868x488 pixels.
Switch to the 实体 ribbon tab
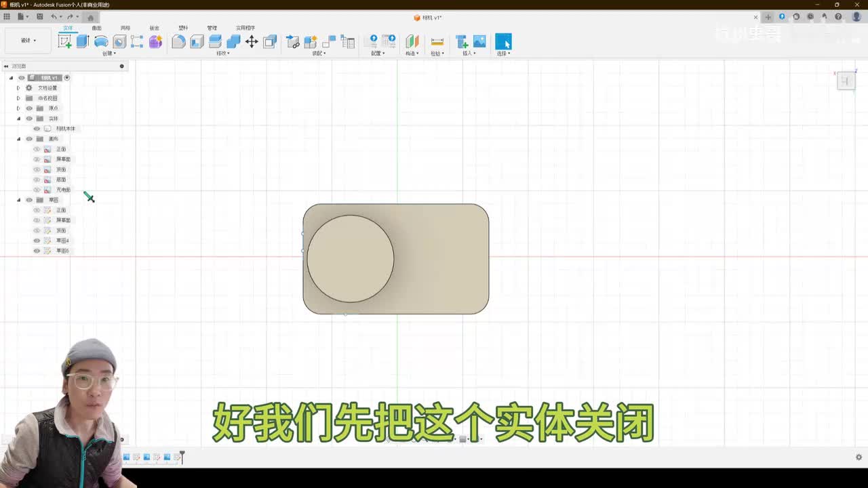[x=68, y=28]
